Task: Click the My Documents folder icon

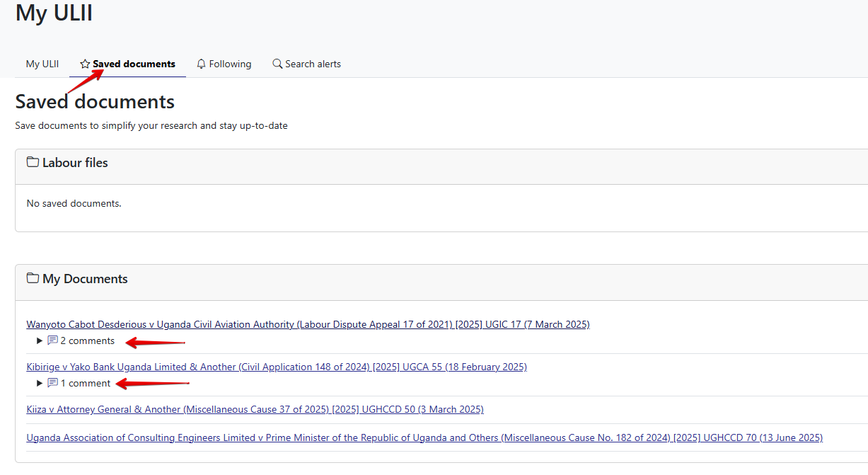Action: tap(33, 278)
